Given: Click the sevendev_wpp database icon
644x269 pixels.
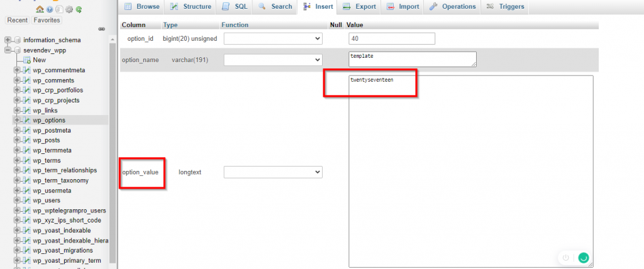Looking at the screenshot, I should pos(17,50).
